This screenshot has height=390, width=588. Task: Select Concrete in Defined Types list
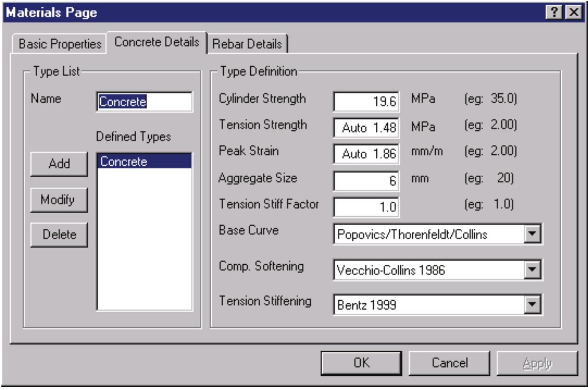144,162
